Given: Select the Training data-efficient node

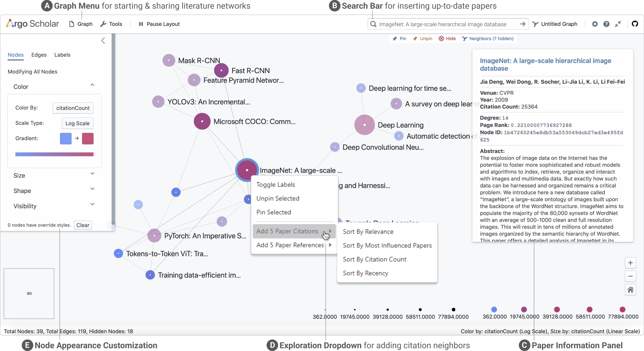Looking at the screenshot, I should pos(150,275).
